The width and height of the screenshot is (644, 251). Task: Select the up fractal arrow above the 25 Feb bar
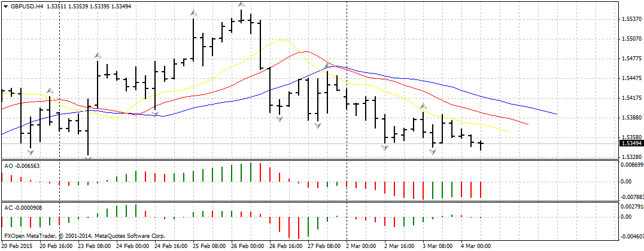[193, 12]
